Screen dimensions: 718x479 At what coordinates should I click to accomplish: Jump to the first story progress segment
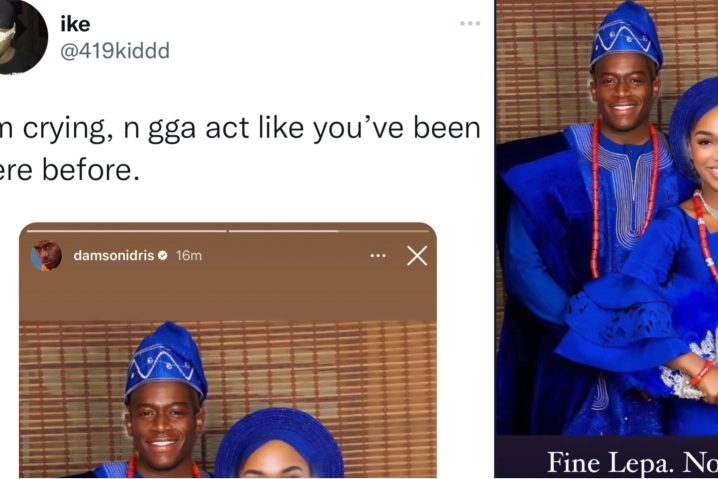point(127,231)
